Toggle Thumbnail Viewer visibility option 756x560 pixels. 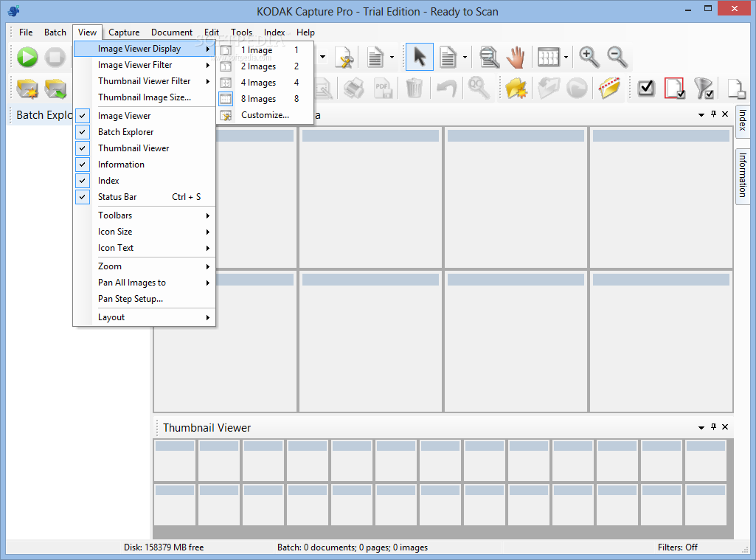[144, 148]
